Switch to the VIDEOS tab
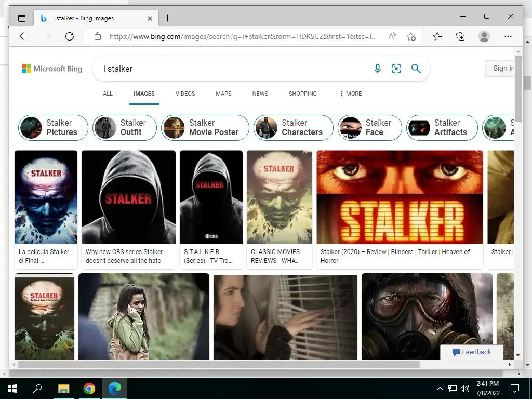The image size is (532, 399). [x=185, y=94]
